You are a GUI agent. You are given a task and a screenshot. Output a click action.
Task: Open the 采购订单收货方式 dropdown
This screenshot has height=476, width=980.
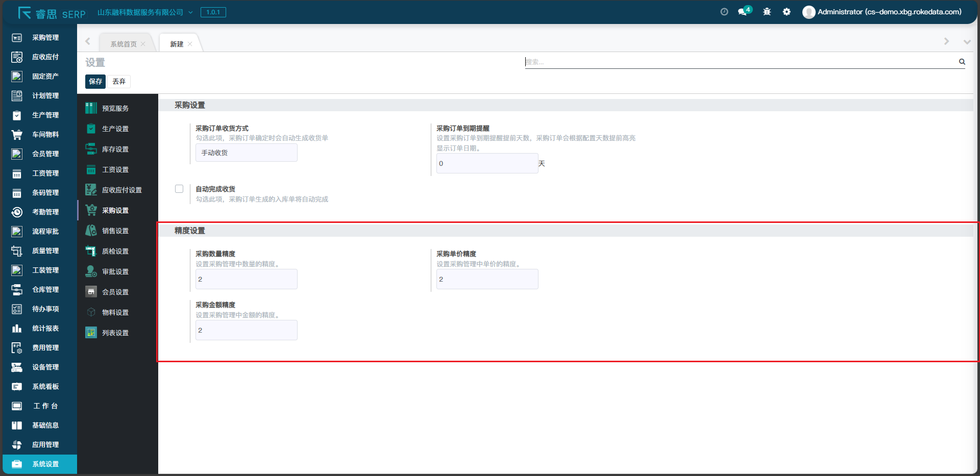(246, 153)
